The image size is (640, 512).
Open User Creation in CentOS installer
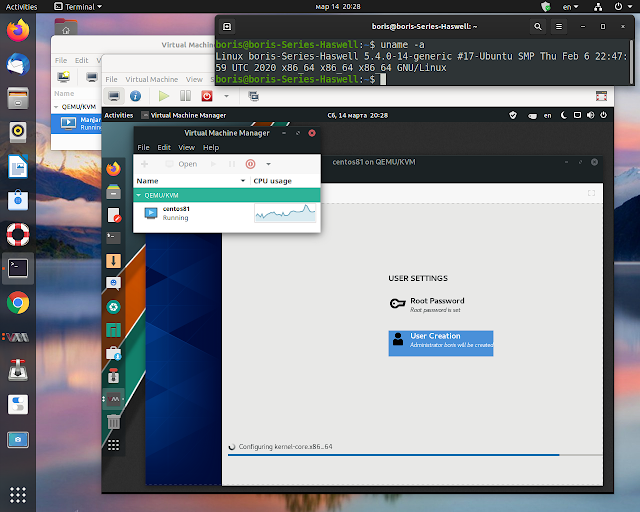[x=441, y=343]
